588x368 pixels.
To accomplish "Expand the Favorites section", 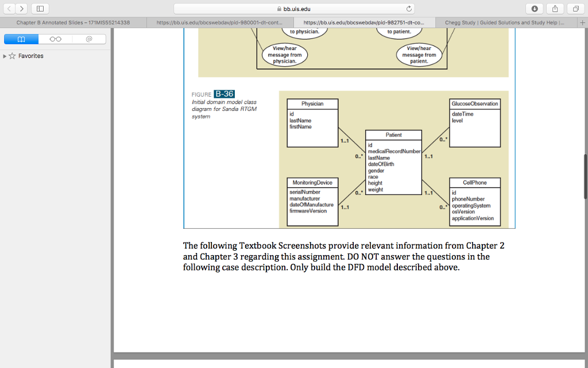I will point(5,56).
